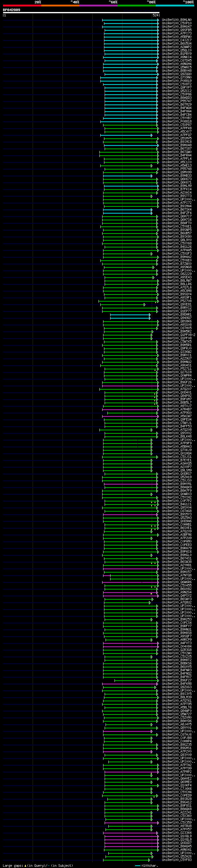Click the short cyan bar of UniRef100_Q949Q7
This screenshot has height=868, width=197.
point(130,318)
